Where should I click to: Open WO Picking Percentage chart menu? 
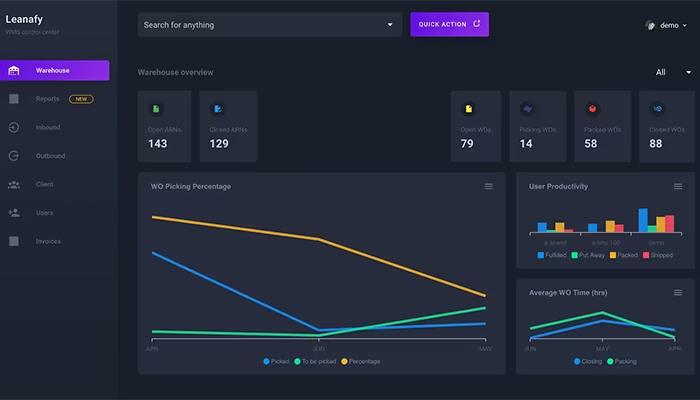(489, 186)
